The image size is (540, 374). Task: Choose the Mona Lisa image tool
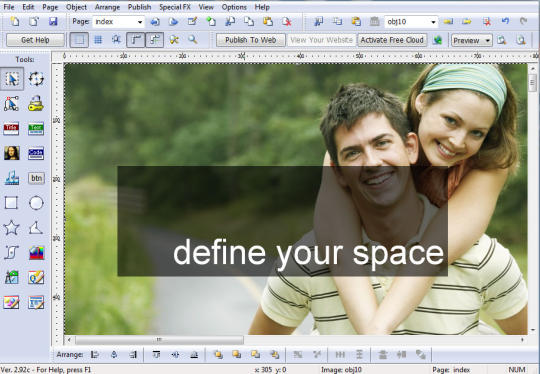[11, 153]
